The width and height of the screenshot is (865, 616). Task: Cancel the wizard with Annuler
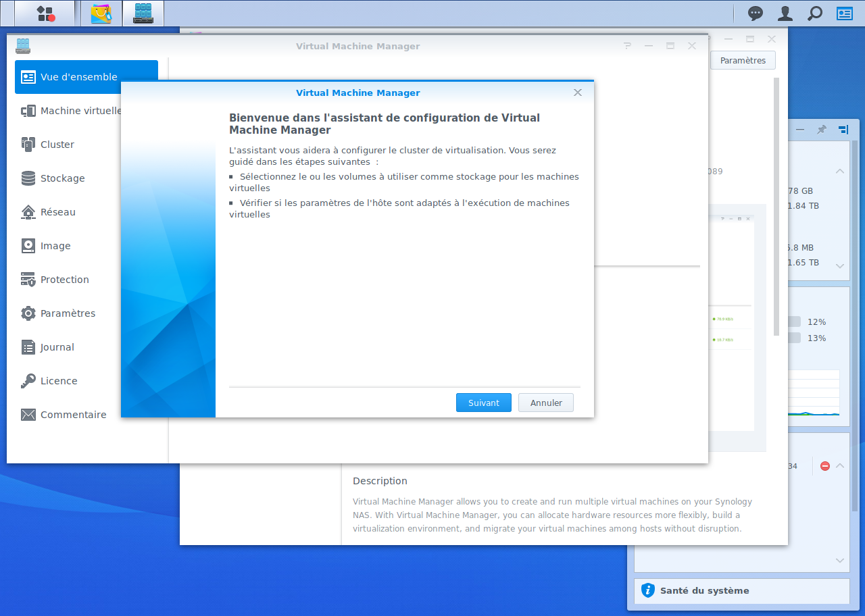545,403
